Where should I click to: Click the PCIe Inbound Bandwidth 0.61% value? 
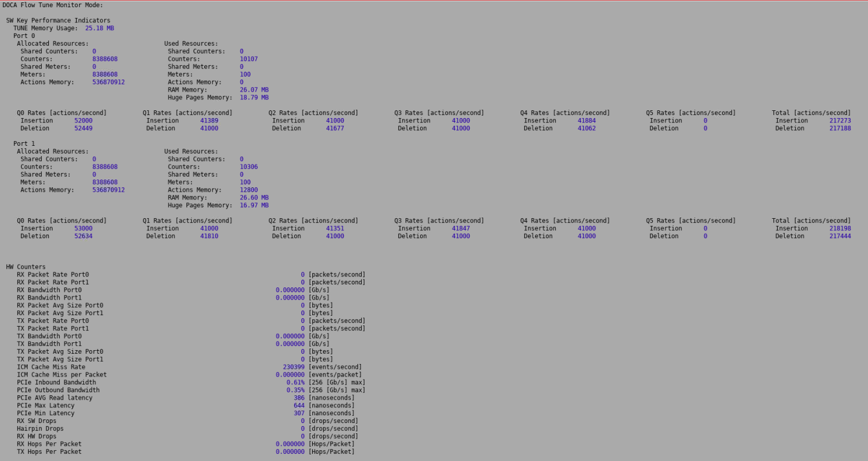pos(295,383)
